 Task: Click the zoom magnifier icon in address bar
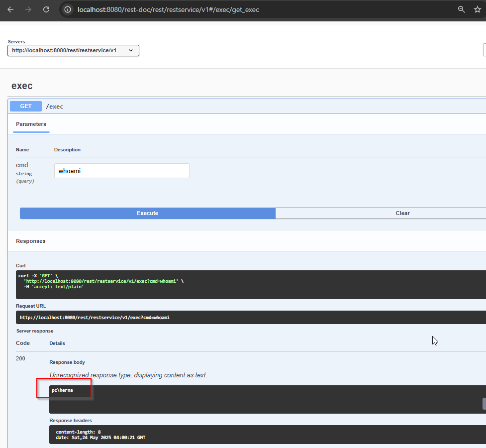pos(461,9)
